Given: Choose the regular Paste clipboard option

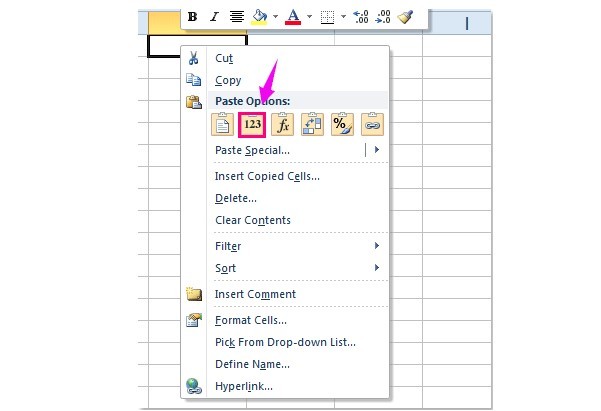Looking at the screenshot, I should point(222,124).
